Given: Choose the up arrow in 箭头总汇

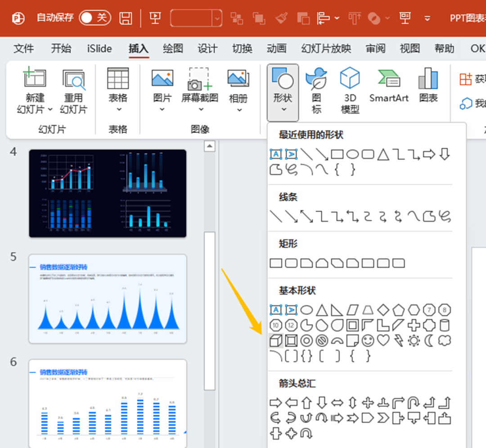Looking at the screenshot, I should (306, 403).
